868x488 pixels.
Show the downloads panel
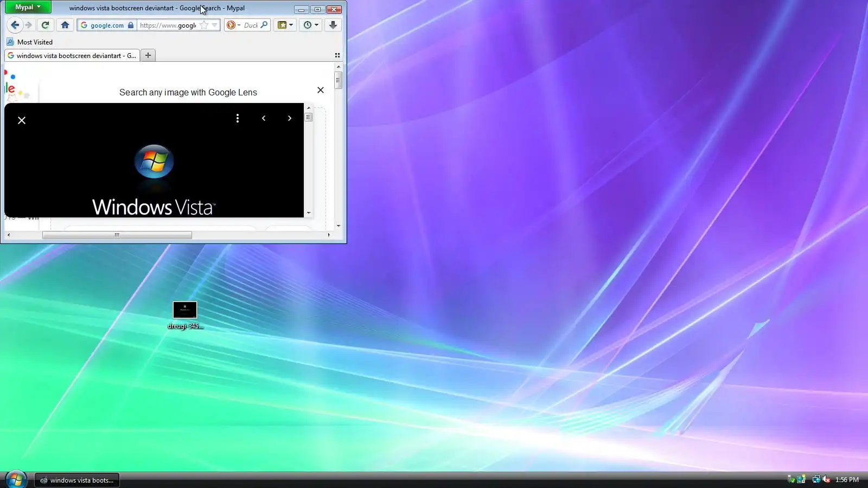(333, 25)
